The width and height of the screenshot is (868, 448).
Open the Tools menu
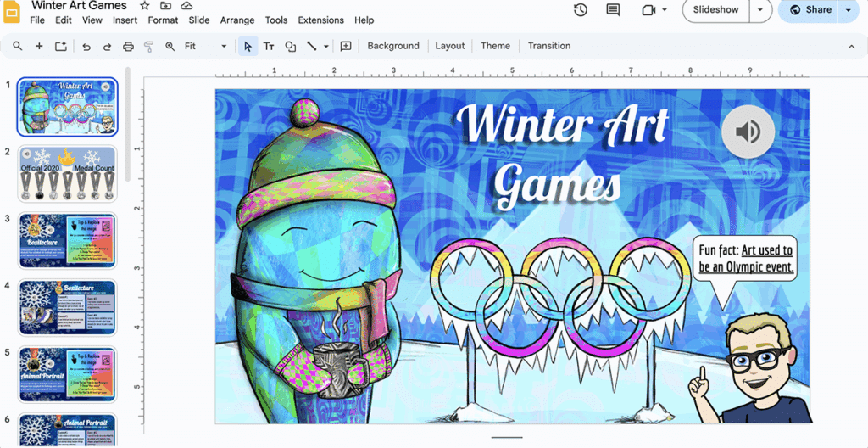(275, 20)
